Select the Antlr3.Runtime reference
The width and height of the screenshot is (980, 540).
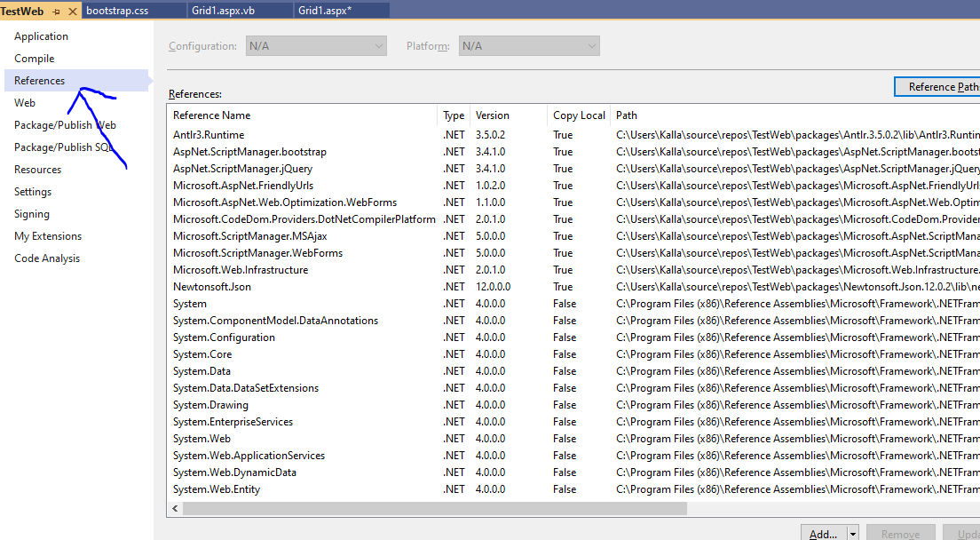[x=209, y=135]
